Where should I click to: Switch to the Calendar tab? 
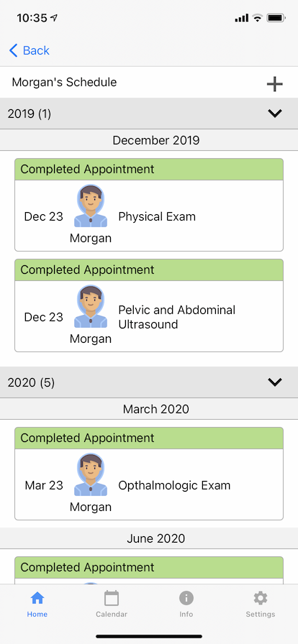coord(112,604)
